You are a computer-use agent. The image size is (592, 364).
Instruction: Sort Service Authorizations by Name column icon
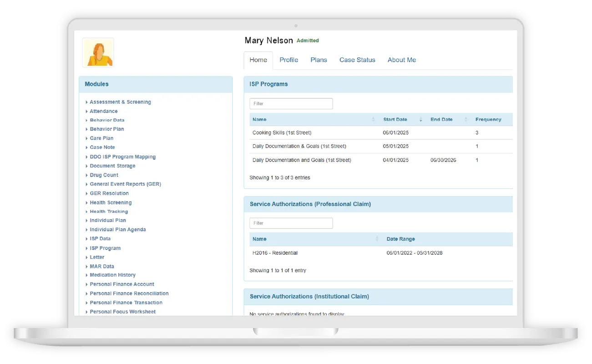[x=377, y=239]
